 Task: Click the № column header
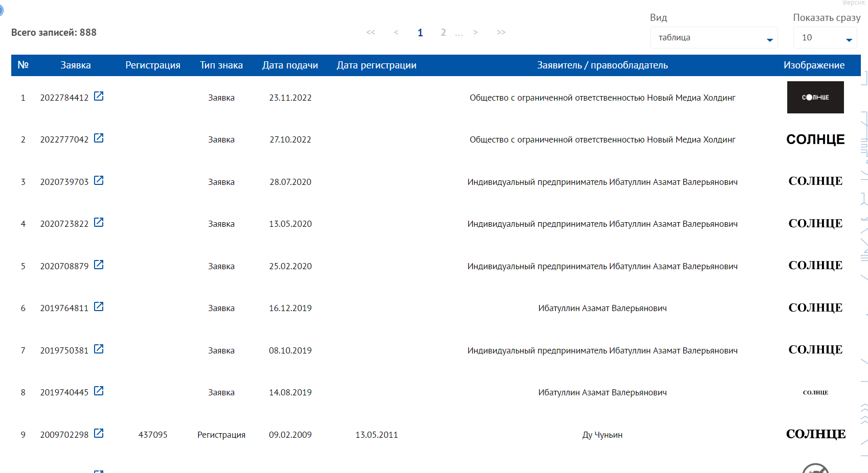click(x=23, y=65)
